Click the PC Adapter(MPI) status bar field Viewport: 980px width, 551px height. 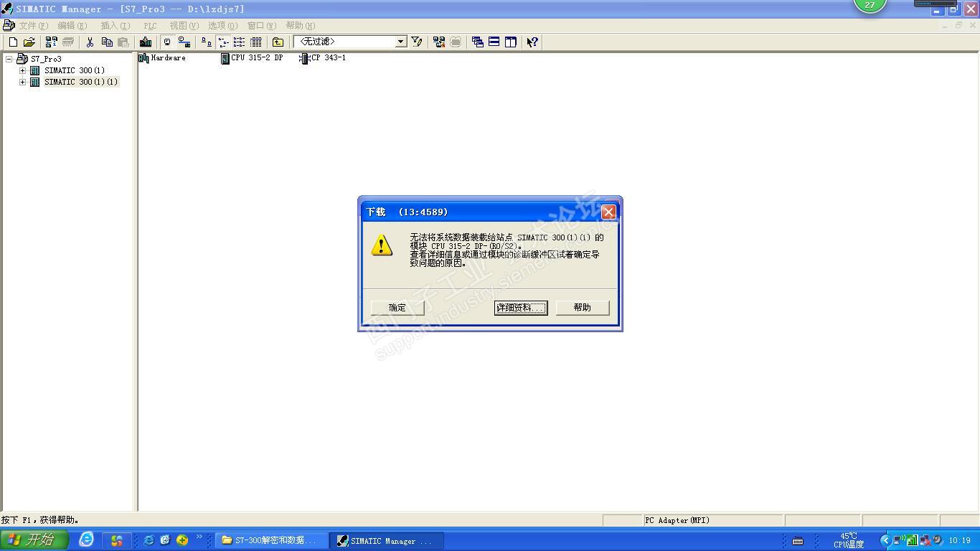713,520
